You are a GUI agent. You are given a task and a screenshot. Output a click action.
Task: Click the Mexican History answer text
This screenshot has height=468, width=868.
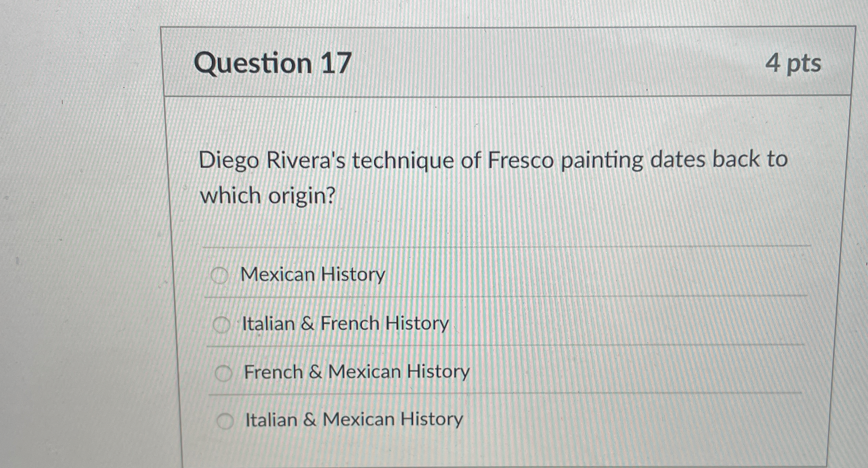[x=313, y=275]
